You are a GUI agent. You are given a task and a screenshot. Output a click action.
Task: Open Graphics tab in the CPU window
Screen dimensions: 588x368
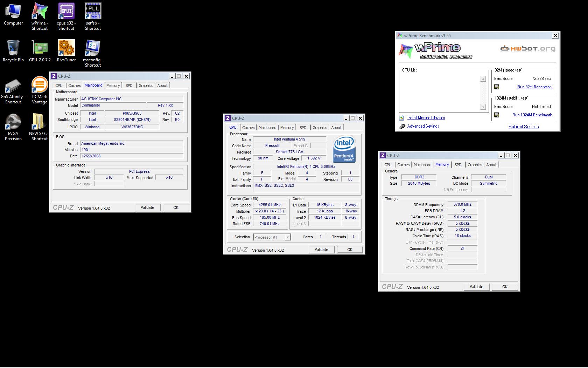(320, 128)
